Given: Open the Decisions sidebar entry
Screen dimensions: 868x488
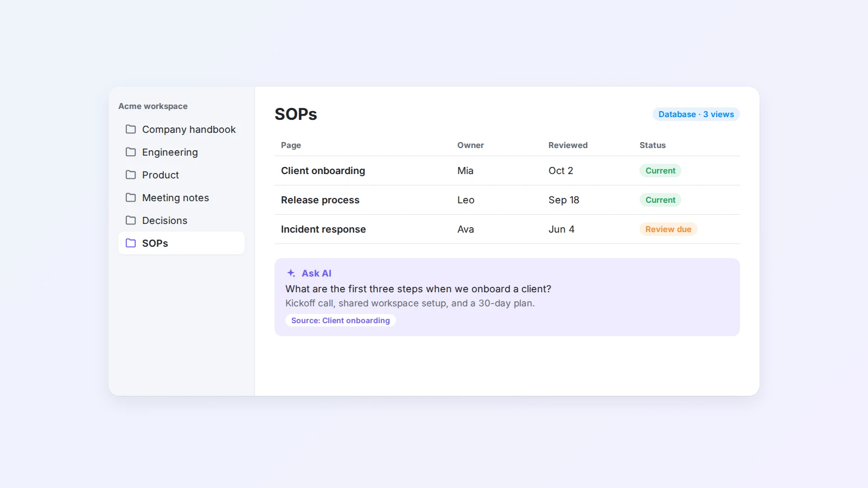Looking at the screenshot, I should pyautogui.click(x=181, y=220).
